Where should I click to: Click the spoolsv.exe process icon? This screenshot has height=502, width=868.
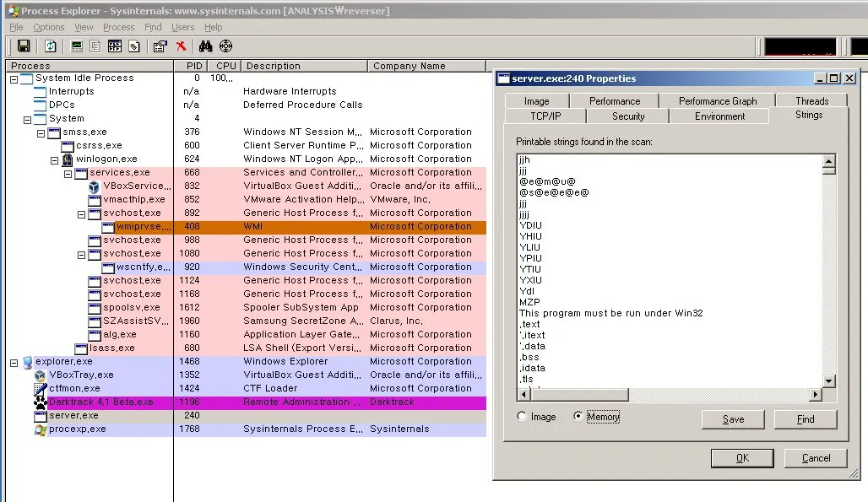coord(94,308)
